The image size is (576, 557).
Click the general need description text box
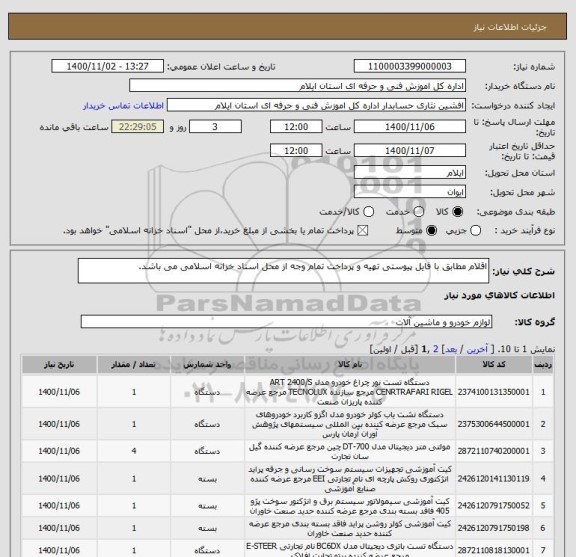coord(283,271)
